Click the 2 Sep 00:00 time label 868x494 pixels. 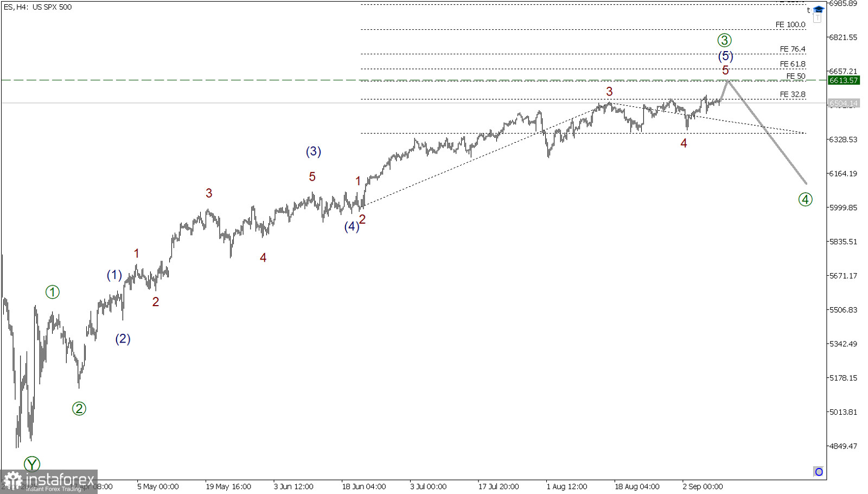tap(703, 486)
